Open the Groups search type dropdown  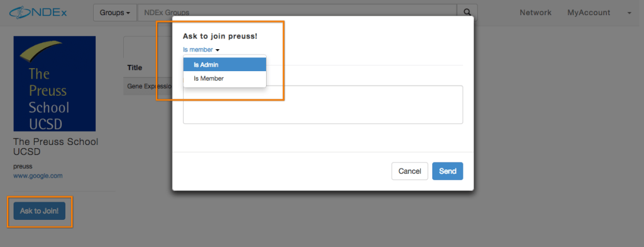pos(116,13)
